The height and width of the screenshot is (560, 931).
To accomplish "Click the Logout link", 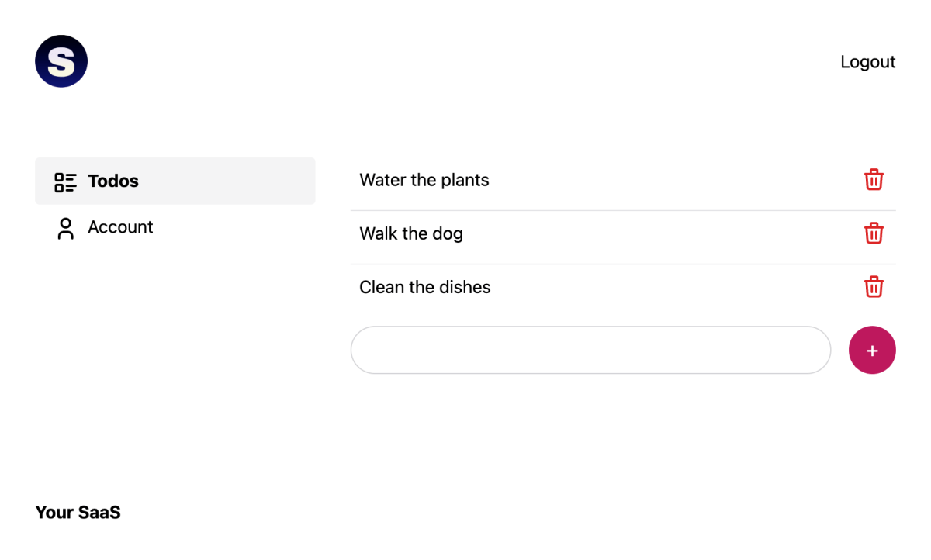I will (x=867, y=62).
